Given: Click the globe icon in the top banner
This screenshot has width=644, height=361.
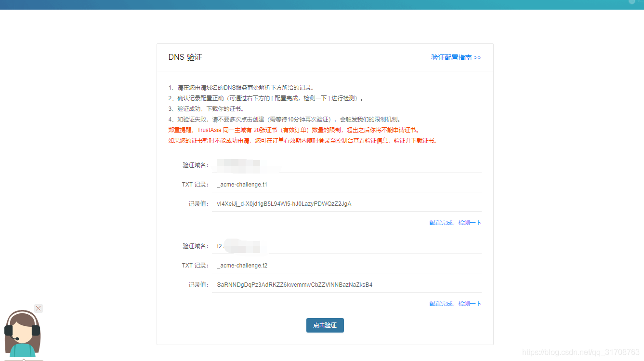Looking at the screenshot, I should pyautogui.click(x=631, y=2).
